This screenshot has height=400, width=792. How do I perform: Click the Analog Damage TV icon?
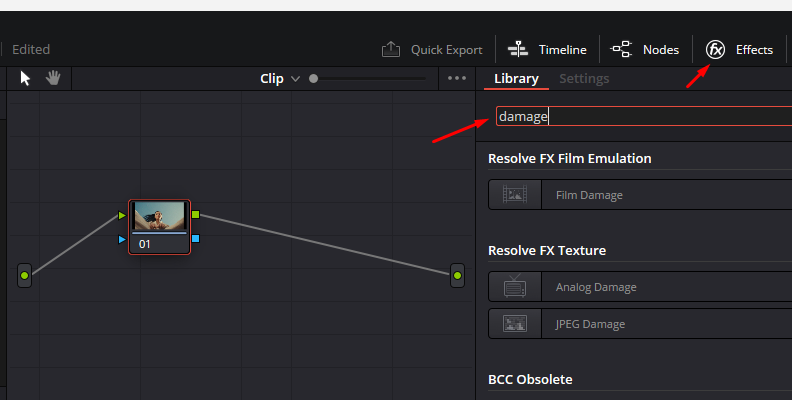(515, 287)
